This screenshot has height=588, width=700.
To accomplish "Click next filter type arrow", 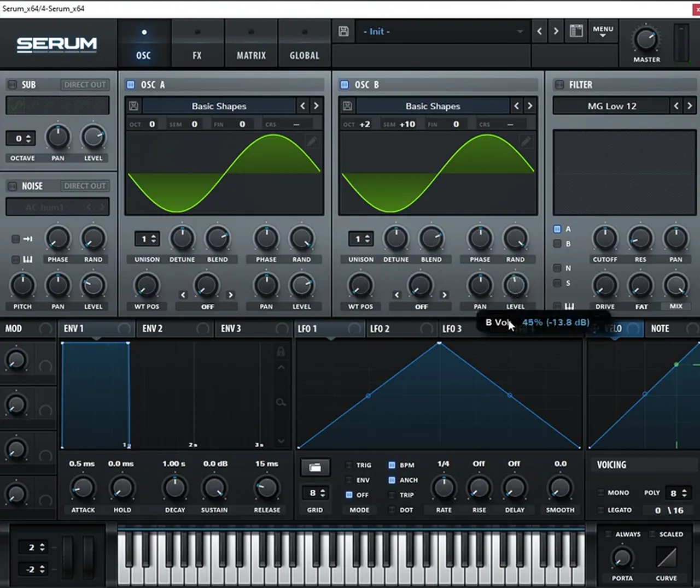I will pos(690,106).
